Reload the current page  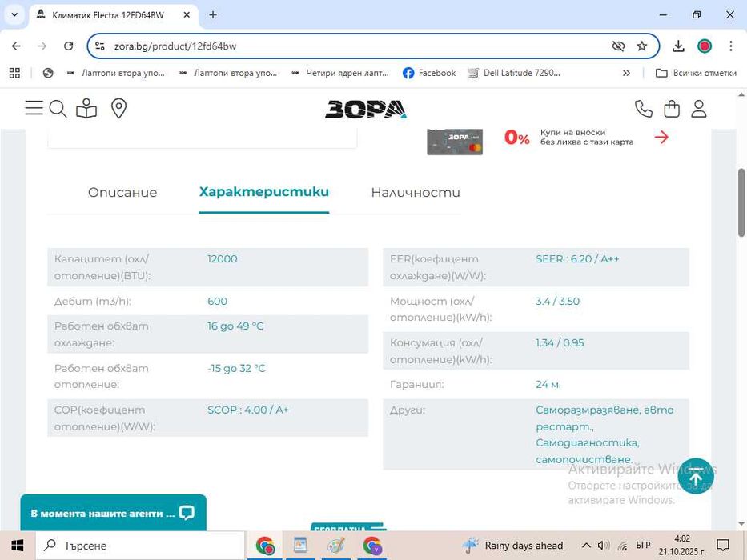click(x=69, y=46)
